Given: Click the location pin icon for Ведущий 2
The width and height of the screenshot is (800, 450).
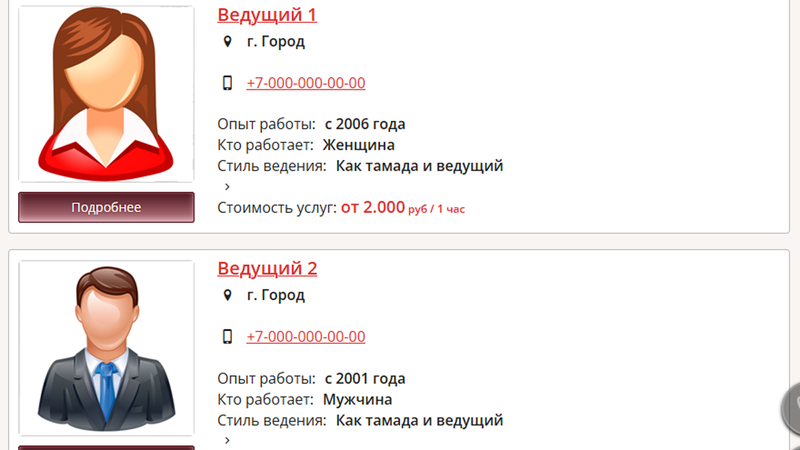Looking at the screenshot, I should [228, 295].
